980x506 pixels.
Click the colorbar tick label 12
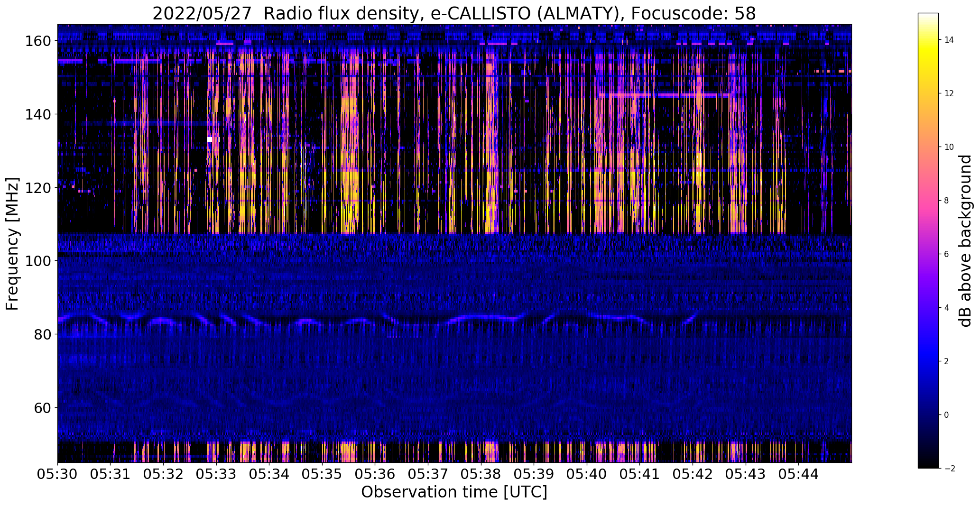(x=949, y=93)
